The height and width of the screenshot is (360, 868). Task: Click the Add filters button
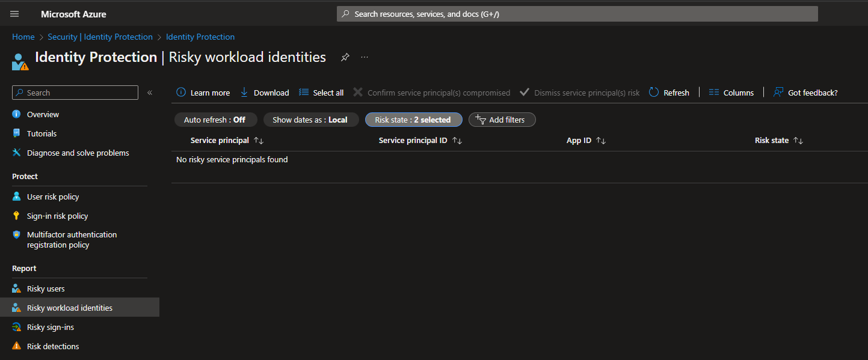[x=502, y=120]
